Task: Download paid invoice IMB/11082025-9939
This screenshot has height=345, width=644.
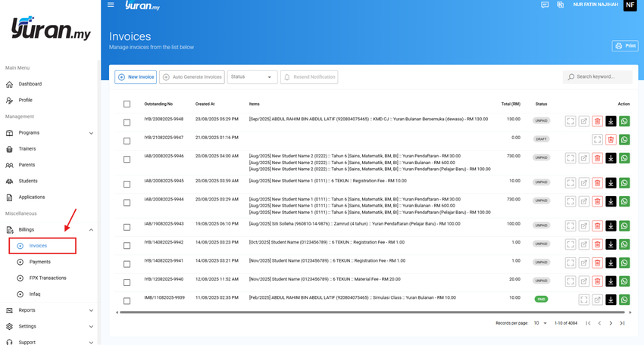Action: coord(611,300)
